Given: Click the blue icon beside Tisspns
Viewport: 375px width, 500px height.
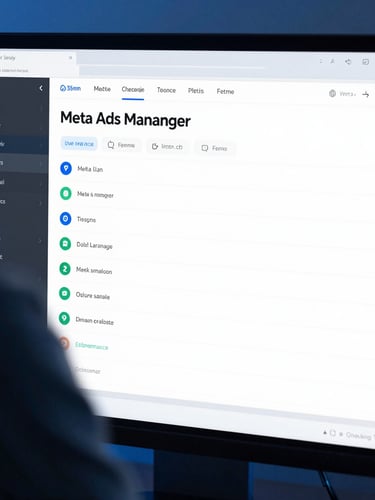Looking at the screenshot, I should [x=65, y=219].
